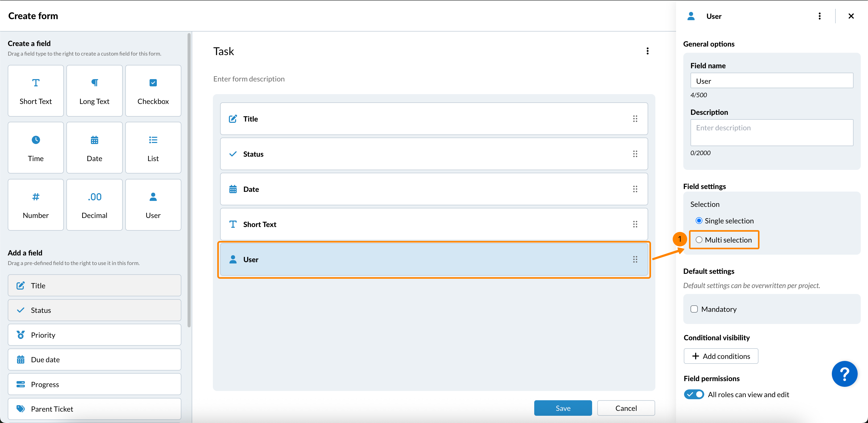868x423 pixels.
Task: Grab the drag handle on the Status field
Action: (x=635, y=154)
